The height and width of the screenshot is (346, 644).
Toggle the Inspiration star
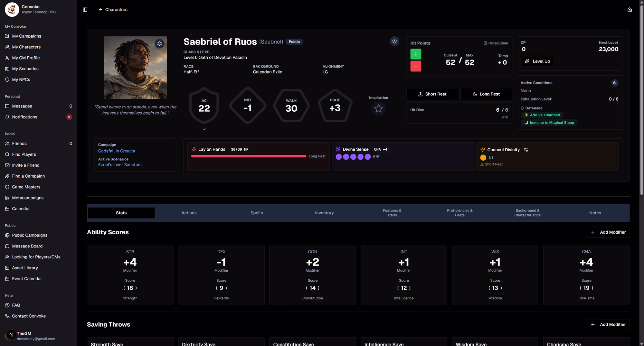coord(378,108)
